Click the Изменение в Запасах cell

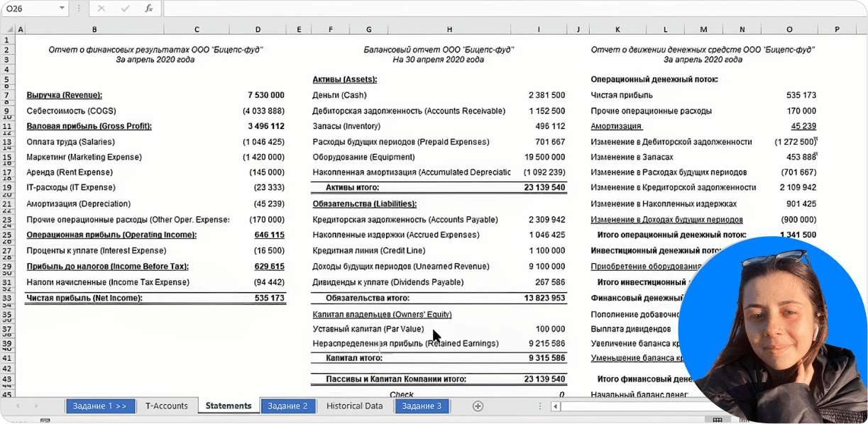pos(632,157)
